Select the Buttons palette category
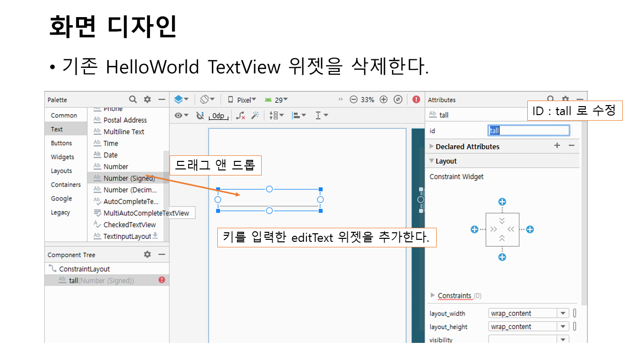The image size is (644, 362). click(61, 143)
